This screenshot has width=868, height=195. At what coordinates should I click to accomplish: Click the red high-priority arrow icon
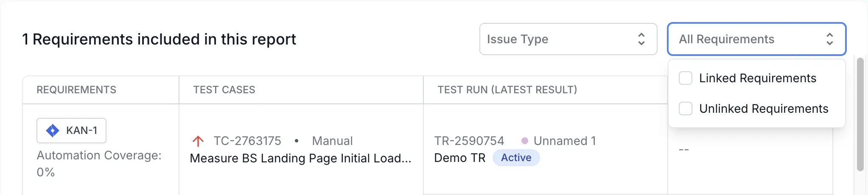coord(198,141)
